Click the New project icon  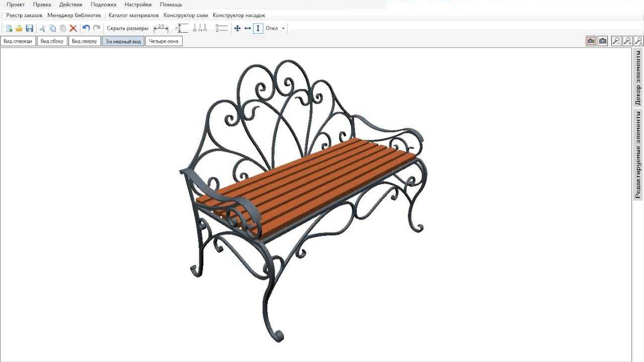point(9,29)
